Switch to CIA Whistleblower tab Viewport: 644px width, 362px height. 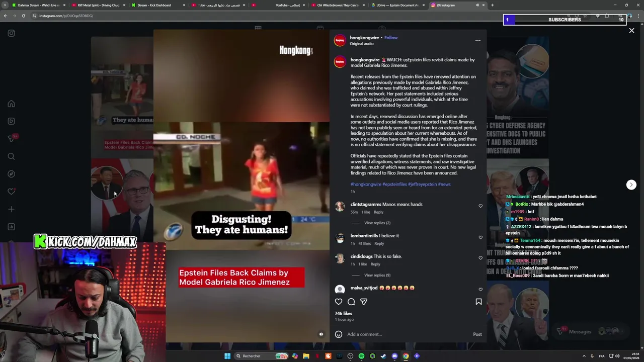coord(338,5)
